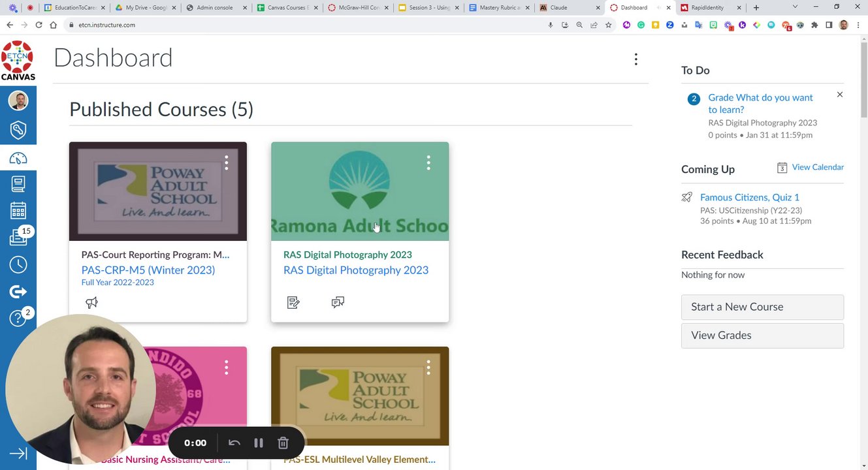Click the webcam bubble of the presenter

81,390
